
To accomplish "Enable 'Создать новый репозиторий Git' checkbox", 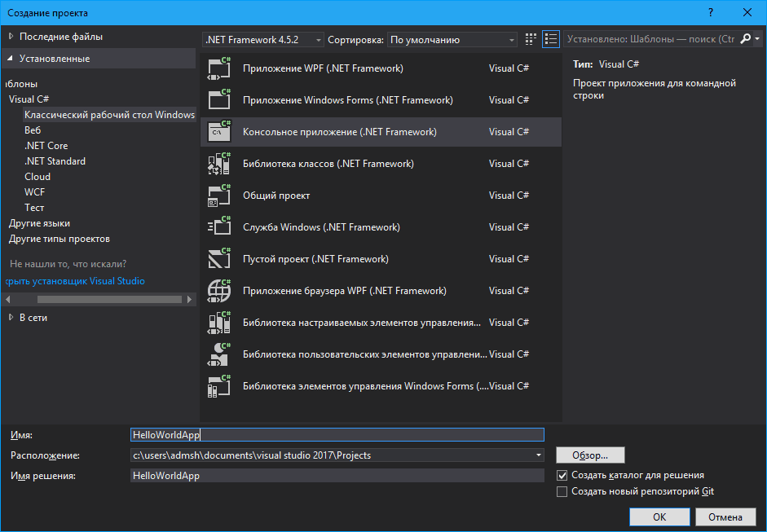I will coord(562,491).
